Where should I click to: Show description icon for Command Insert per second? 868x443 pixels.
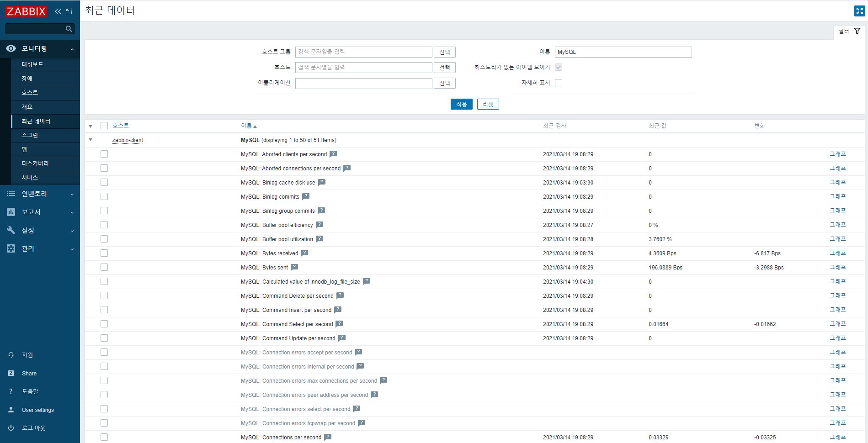pos(338,310)
